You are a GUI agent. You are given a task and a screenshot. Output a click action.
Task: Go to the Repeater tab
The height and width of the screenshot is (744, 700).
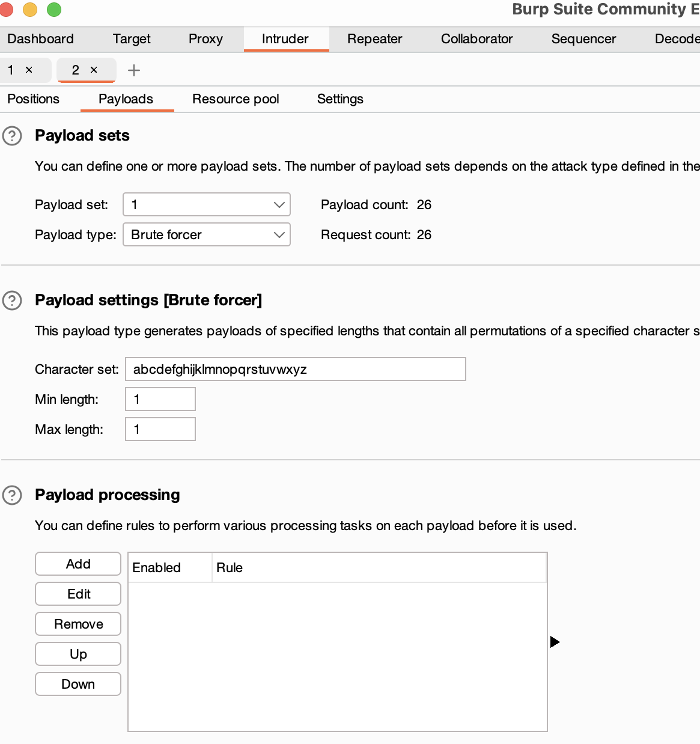375,39
